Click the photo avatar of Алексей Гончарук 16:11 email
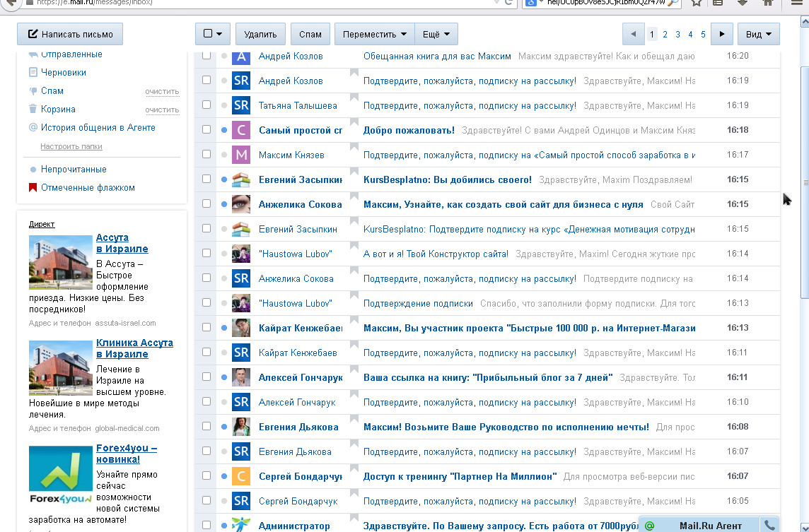 click(241, 377)
